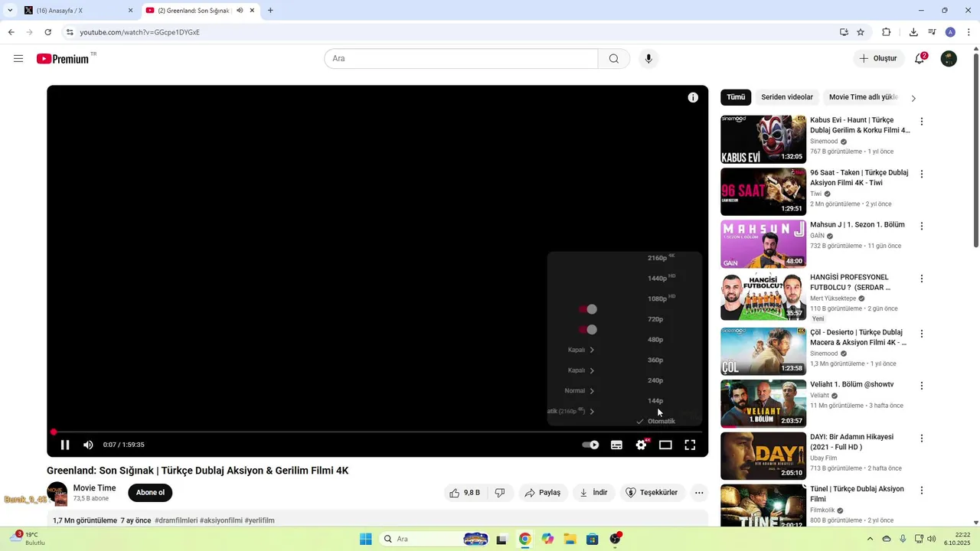Toggle the upper switch in settings panel
This screenshot has height=551, width=980.
588,309
